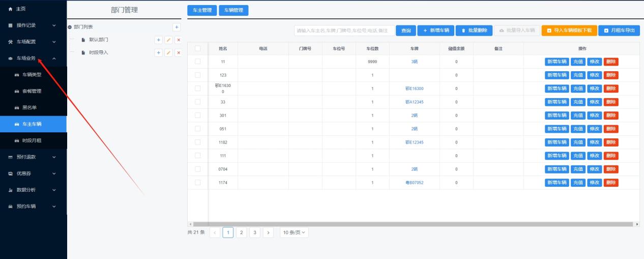
Task: Click 修改 for row 1182
Action: click(x=594, y=142)
